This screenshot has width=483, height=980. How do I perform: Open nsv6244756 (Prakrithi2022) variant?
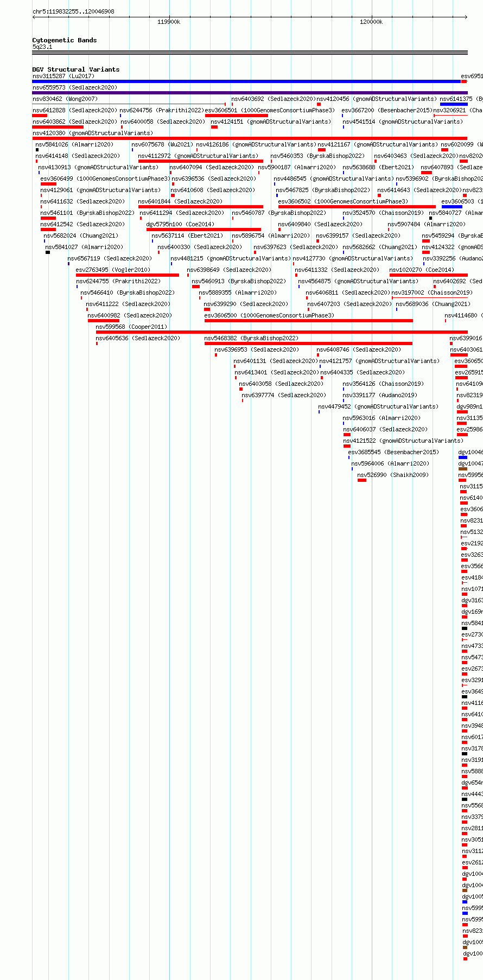point(162,110)
